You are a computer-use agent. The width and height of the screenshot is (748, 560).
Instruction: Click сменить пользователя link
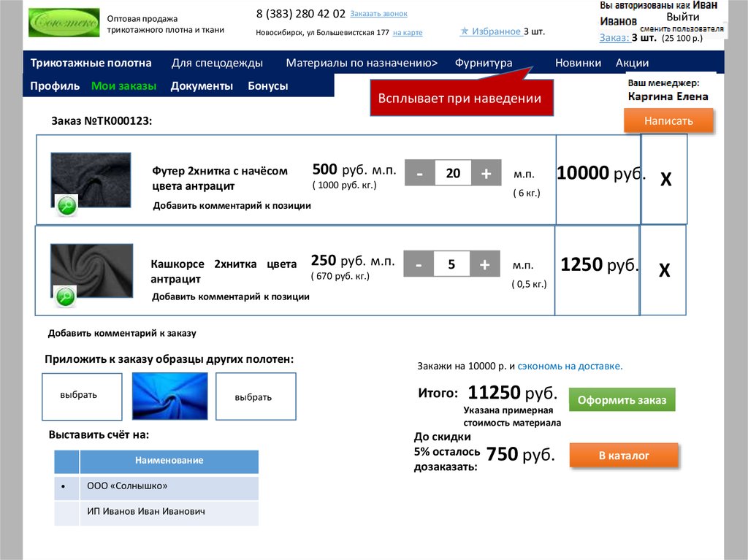click(682, 28)
